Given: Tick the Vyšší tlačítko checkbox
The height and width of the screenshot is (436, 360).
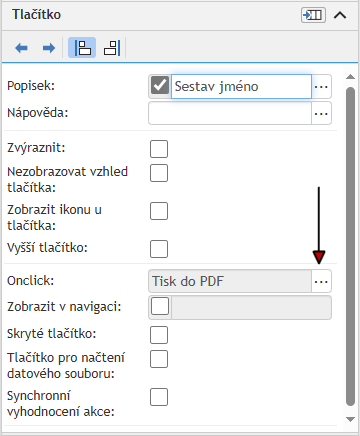Looking at the screenshot, I should coord(159,249).
